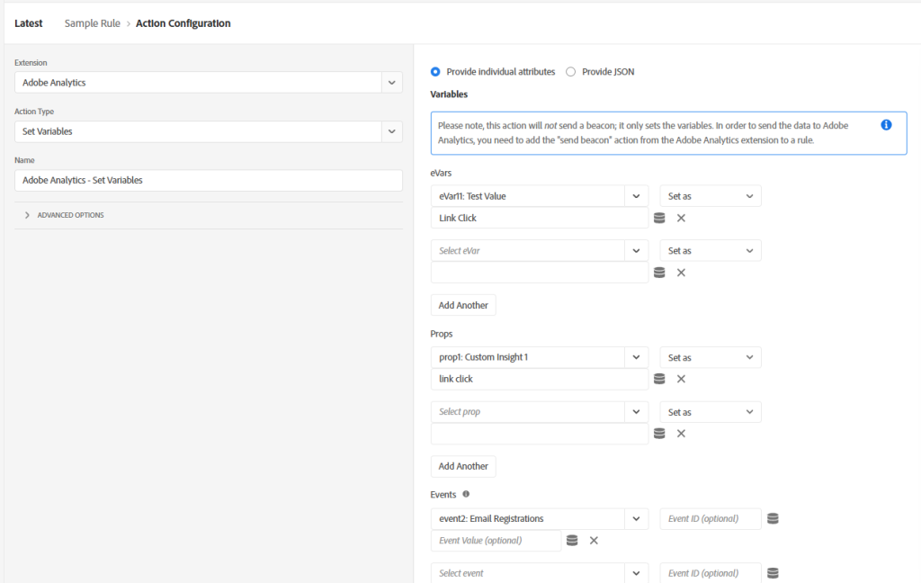Open Set as dropdown for prop1
The height and width of the screenshot is (583, 921).
(710, 357)
